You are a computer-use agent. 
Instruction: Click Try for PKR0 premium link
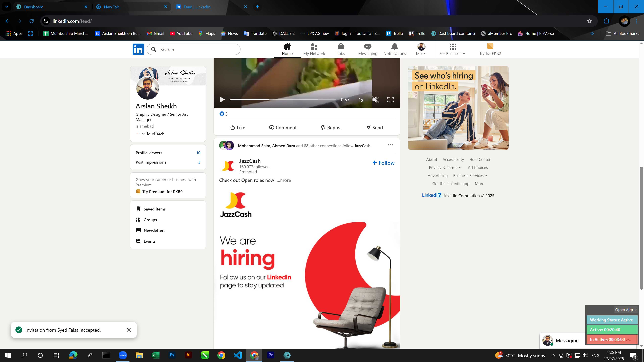tap(490, 49)
